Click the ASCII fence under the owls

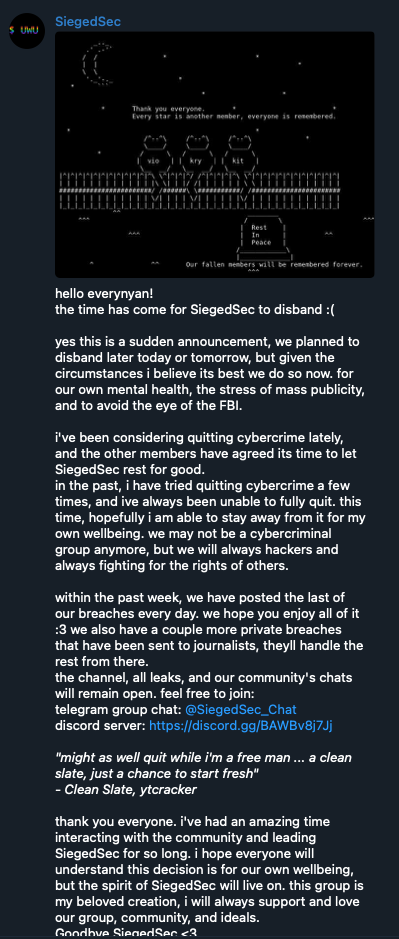pyautogui.click(x=200, y=190)
